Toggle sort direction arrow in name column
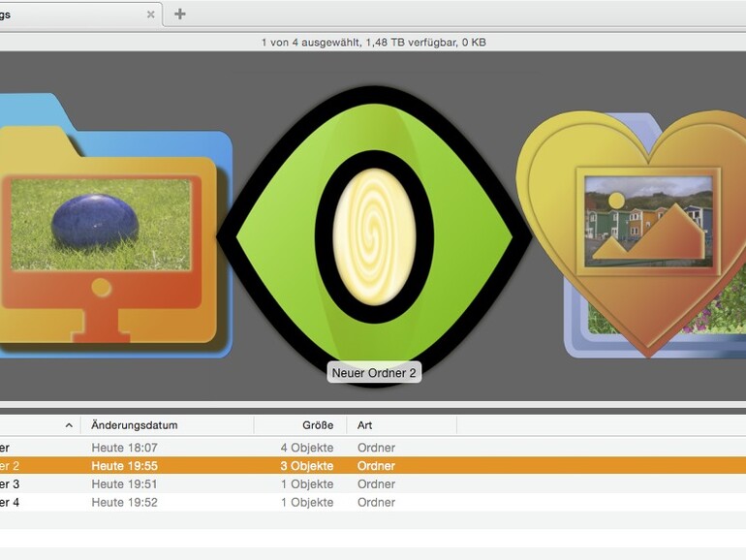Image resolution: width=746 pixels, height=560 pixels. pos(69,425)
